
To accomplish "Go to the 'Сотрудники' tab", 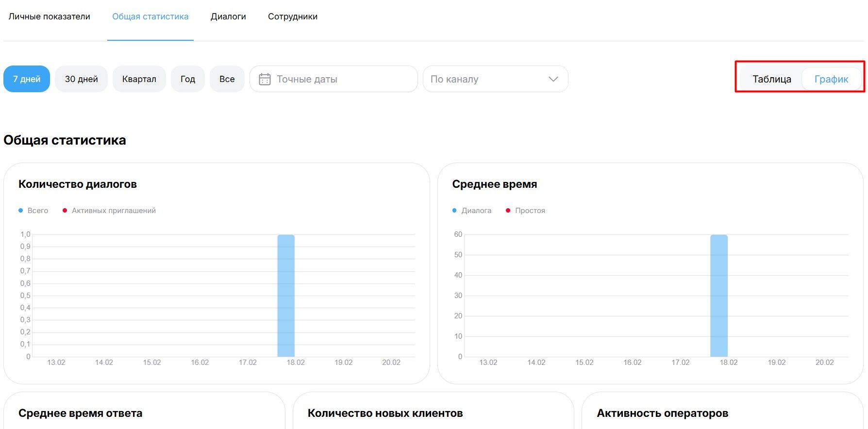I will [x=293, y=16].
